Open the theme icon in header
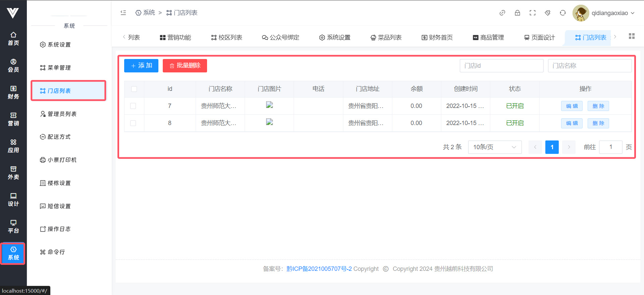Screen dimensions: 644x295 point(547,13)
